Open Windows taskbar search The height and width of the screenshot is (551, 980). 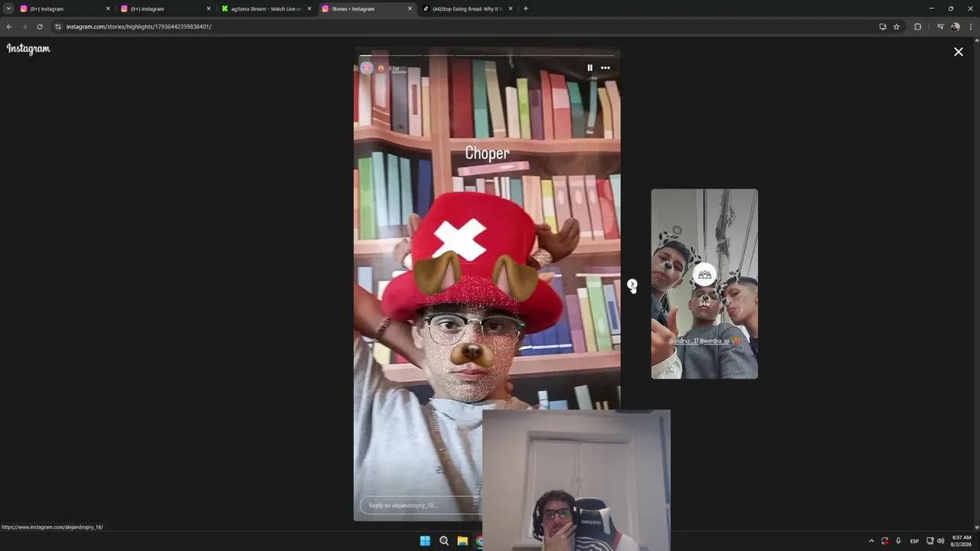coord(444,541)
